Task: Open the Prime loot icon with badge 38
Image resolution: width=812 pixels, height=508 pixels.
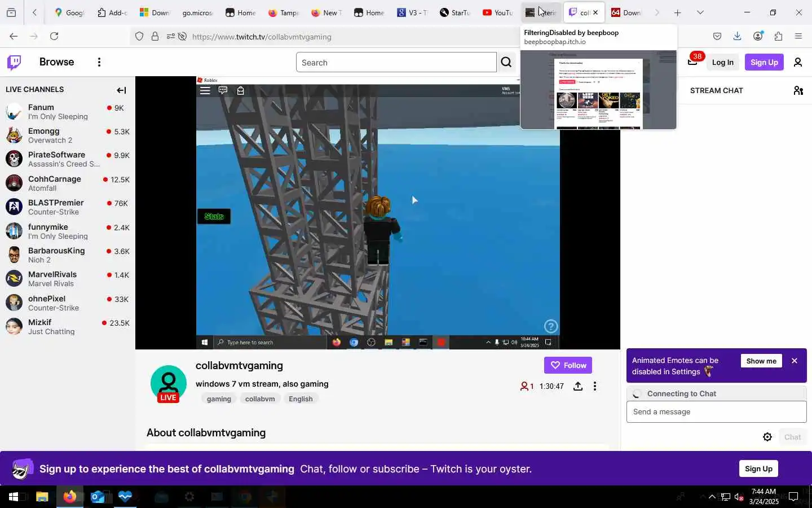Action: [x=693, y=62]
